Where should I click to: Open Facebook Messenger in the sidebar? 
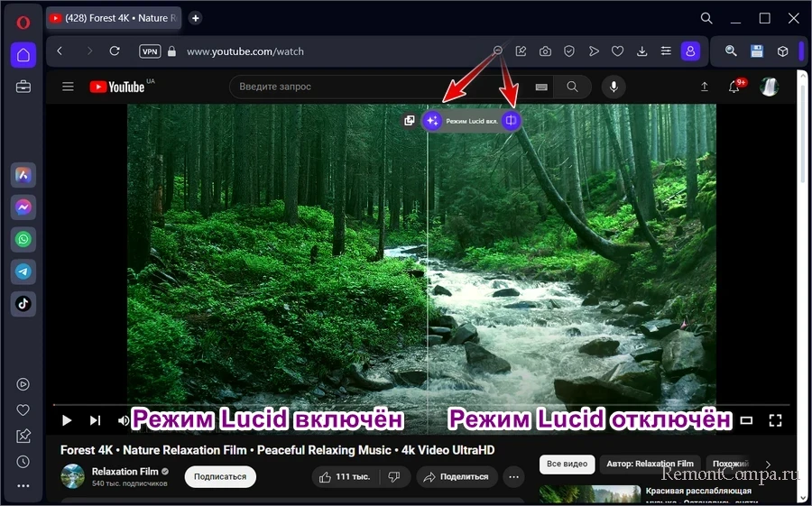tap(23, 207)
